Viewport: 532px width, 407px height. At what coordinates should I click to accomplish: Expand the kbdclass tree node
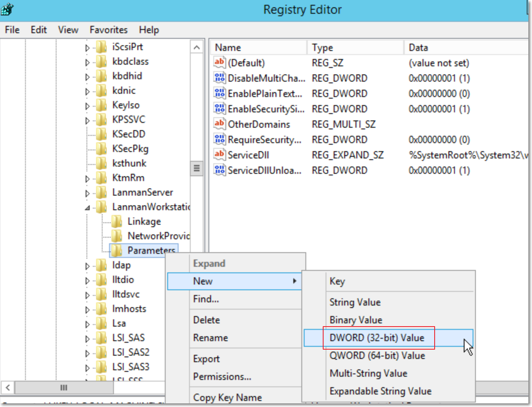[87, 62]
